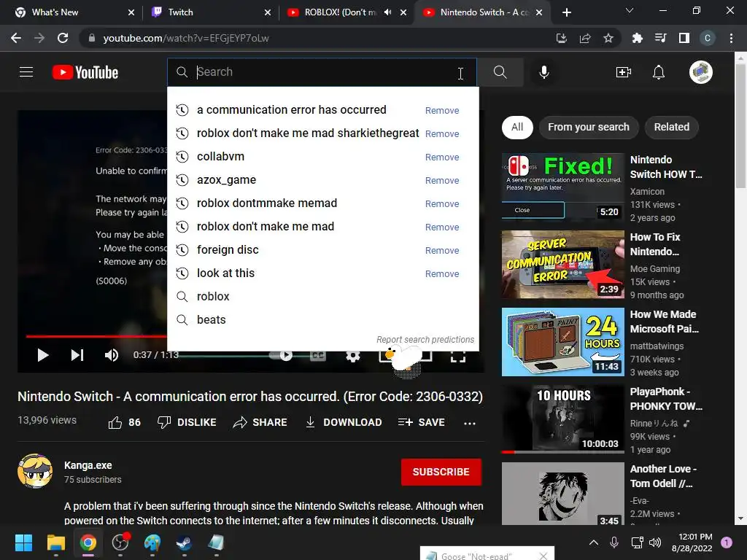Screen dimensions: 747x560
Task: Click the search magnifier button
Action: tap(500, 72)
